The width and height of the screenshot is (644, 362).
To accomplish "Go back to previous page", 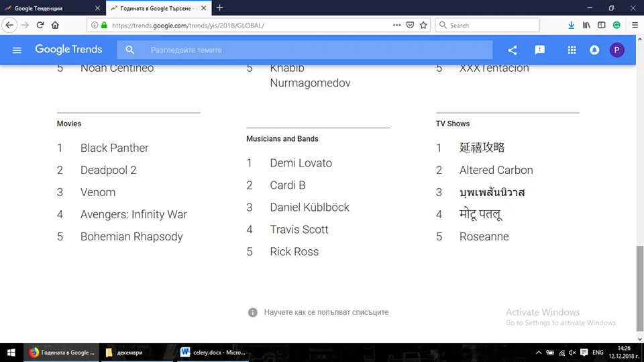I will (9, 25).
